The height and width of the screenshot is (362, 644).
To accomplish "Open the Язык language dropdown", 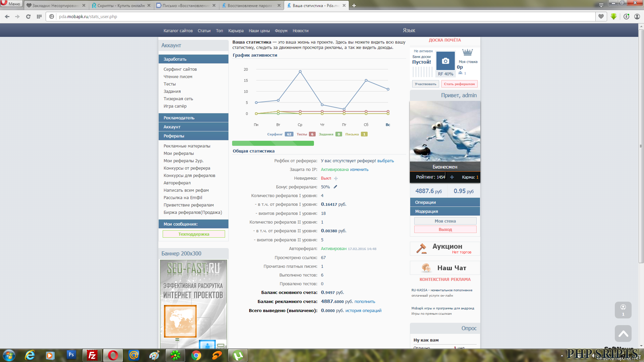I will point(409,31).
